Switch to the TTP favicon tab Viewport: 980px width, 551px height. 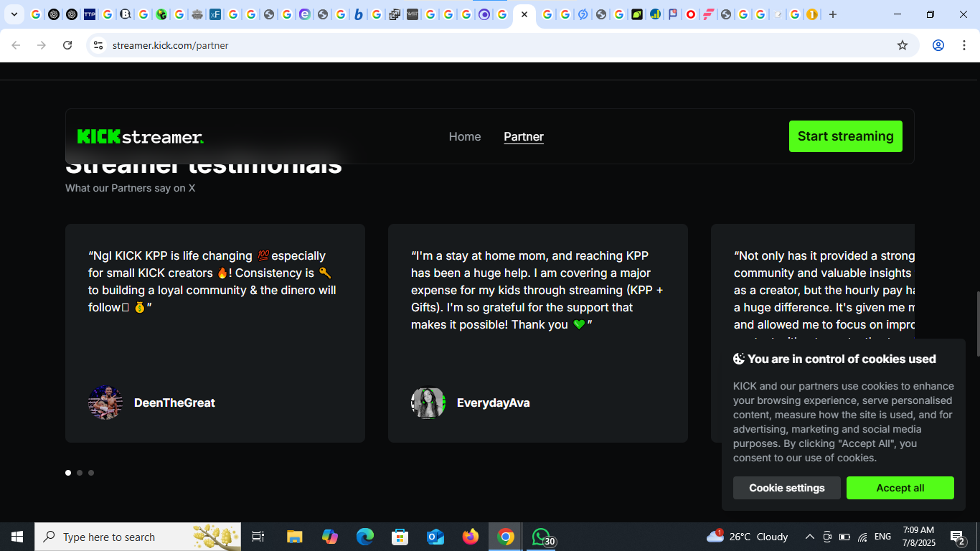coord(90,14)
